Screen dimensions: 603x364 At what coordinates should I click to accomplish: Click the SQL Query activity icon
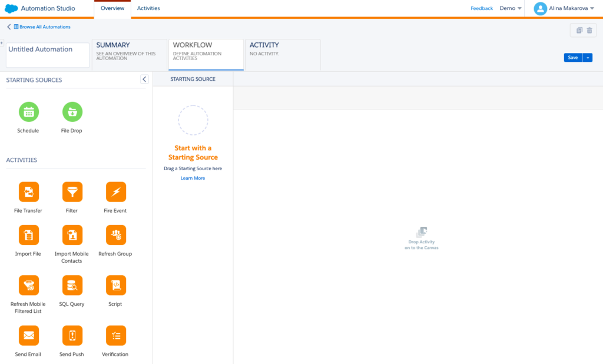point(72,285)
